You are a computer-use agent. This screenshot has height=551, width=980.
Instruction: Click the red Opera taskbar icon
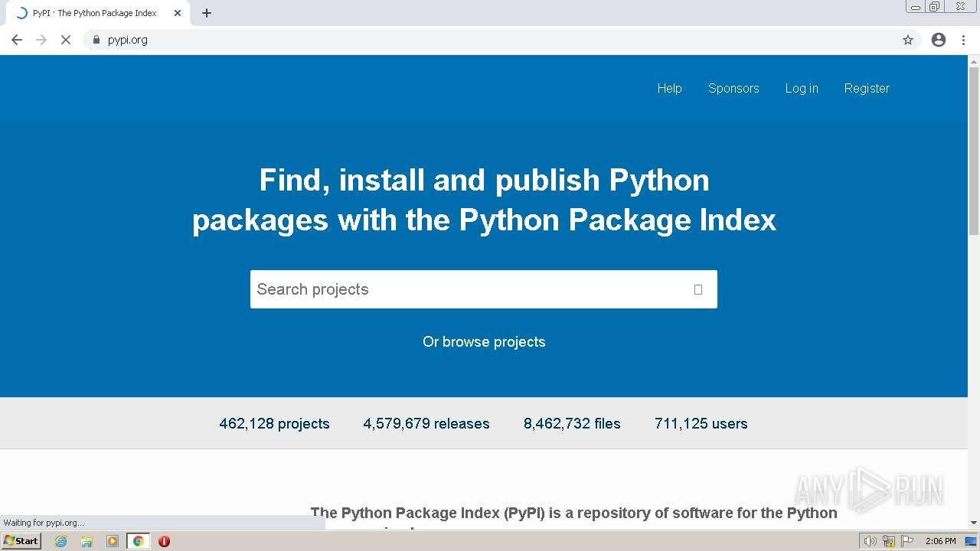pos(164,541)
